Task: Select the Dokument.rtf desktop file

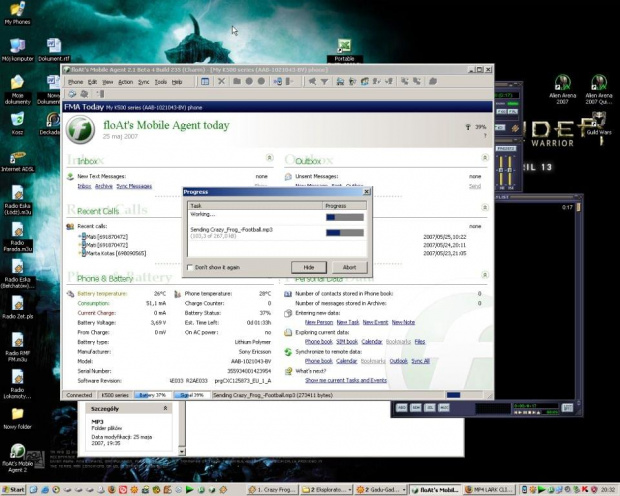Action: tap(54, 50)
